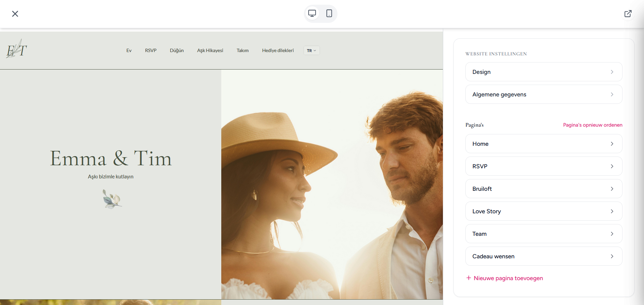Viewport: 644px width, 305px height.
Task: Click the plus icon to add a page
Action: pos(468,278)
